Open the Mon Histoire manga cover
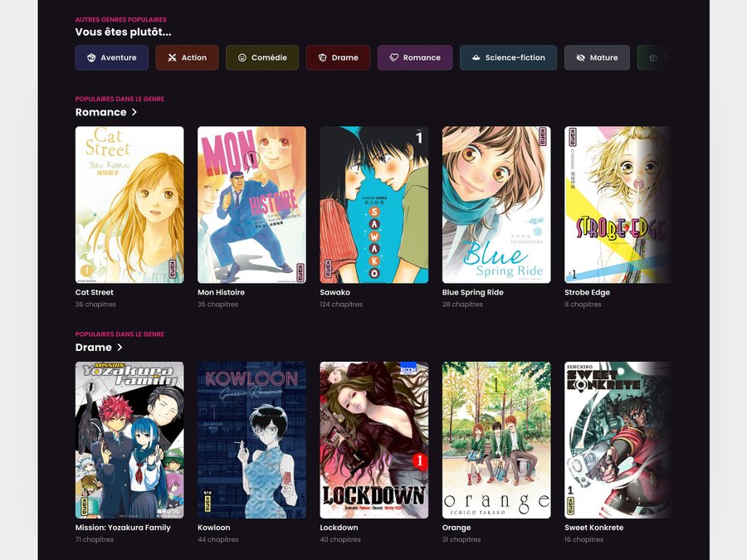747x560 pixels. tap(251, 204)
